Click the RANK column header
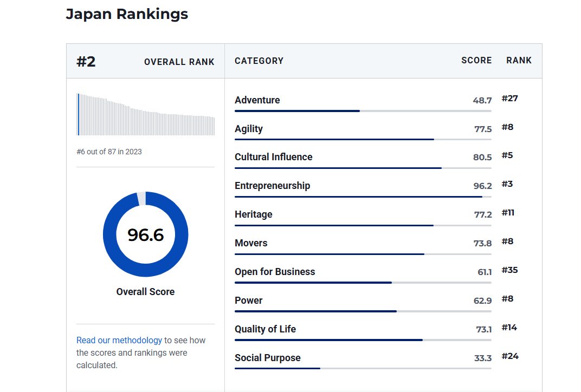Image resolution: width=581 pixels, height=392 pixels. coord(519,61)
